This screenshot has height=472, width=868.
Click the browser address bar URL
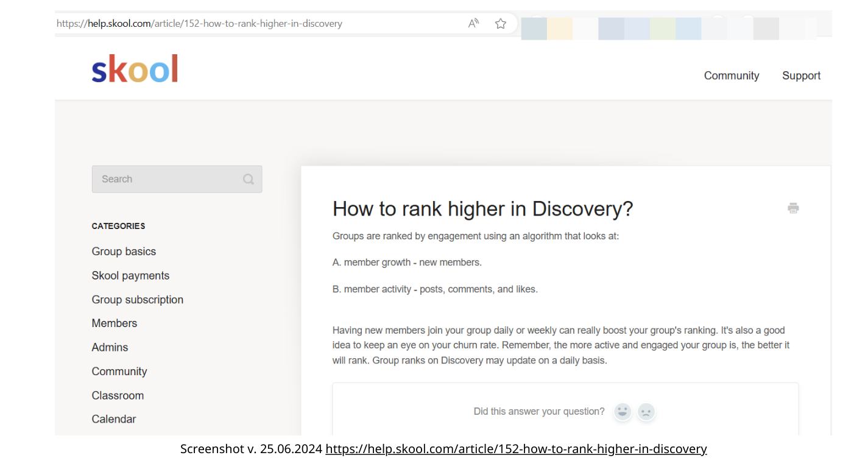pos(199,24)
